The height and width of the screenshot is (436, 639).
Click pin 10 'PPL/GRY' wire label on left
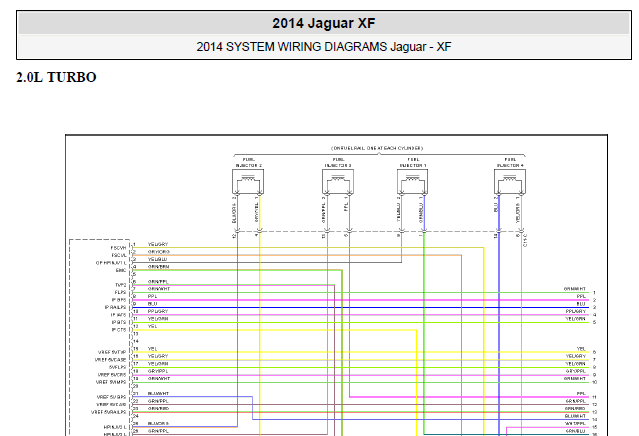tap(158, 311)
